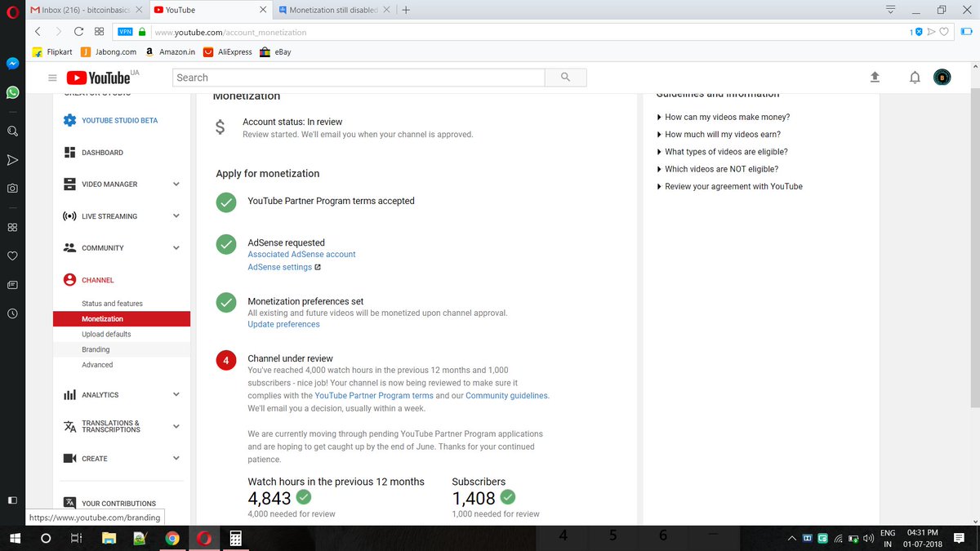
Task: Open the AliExpress bookmark
Action: pyautogui.click(x=228, y=51)
